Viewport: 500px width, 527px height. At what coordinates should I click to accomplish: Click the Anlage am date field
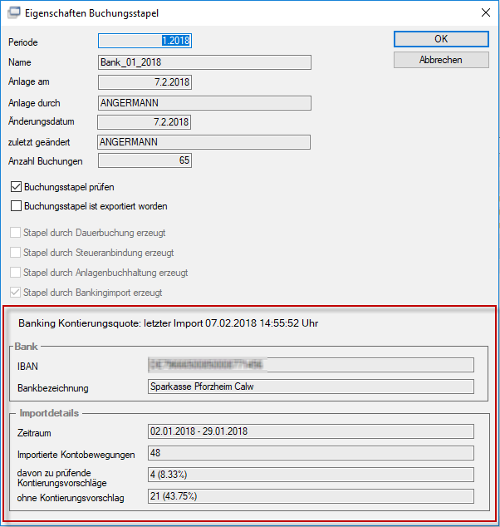click(145, 82)
